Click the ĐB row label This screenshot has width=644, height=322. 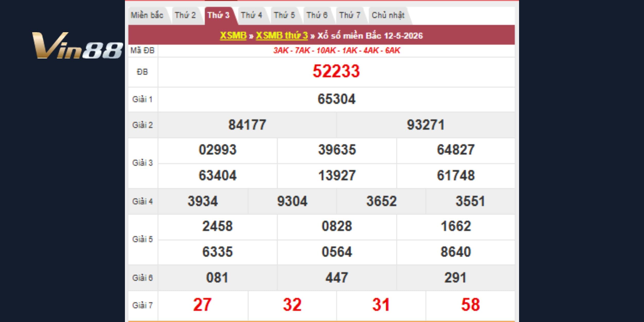tap(142, 72)
